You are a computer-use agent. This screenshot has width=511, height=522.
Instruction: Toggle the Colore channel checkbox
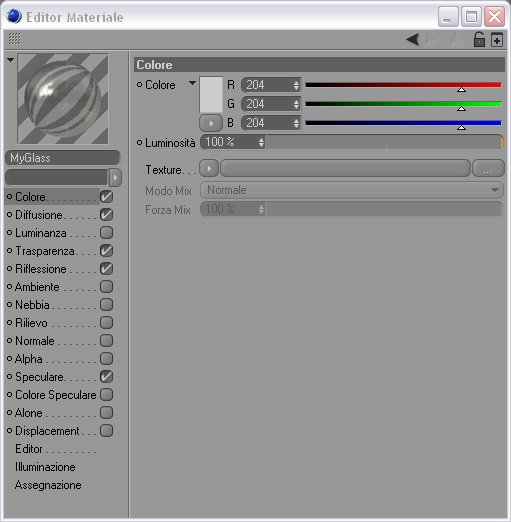(106, 197)
